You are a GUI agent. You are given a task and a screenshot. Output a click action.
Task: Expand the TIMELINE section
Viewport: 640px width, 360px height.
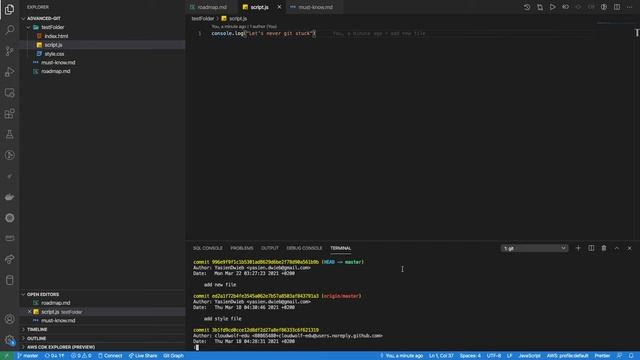(37, 329)
